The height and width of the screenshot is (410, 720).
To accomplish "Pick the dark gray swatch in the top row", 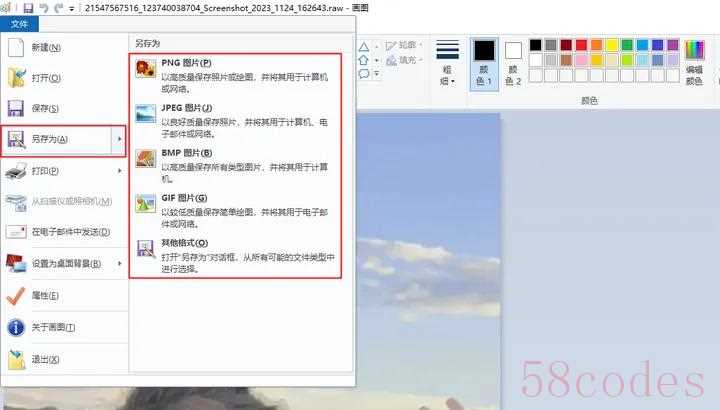I will 551,45.
